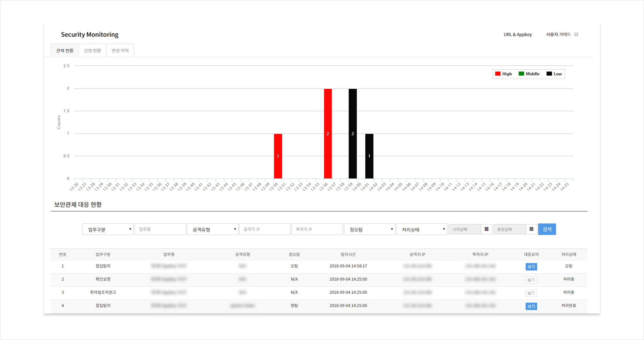Click the black bar at 14:01

[x=369, y=156]
